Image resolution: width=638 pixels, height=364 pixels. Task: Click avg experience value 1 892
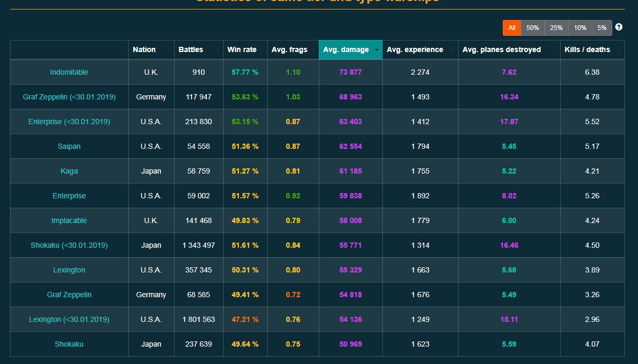(420, 196)
